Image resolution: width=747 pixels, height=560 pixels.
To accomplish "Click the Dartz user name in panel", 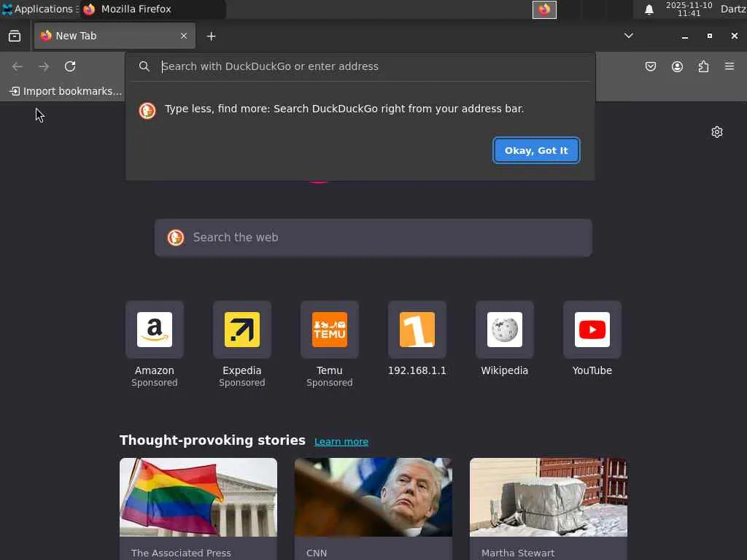I will [733, 9].
